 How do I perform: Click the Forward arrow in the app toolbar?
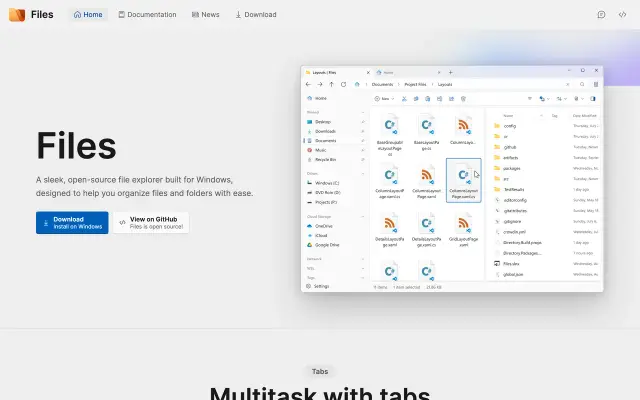[320, 84]
